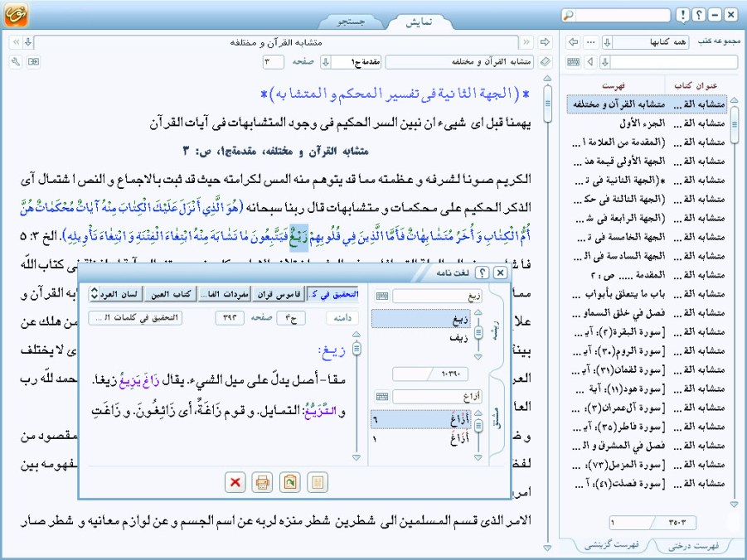Open the همه کتابها collection dropdown arrow
This screenshot has height=560, width=747.
point(607,42)
